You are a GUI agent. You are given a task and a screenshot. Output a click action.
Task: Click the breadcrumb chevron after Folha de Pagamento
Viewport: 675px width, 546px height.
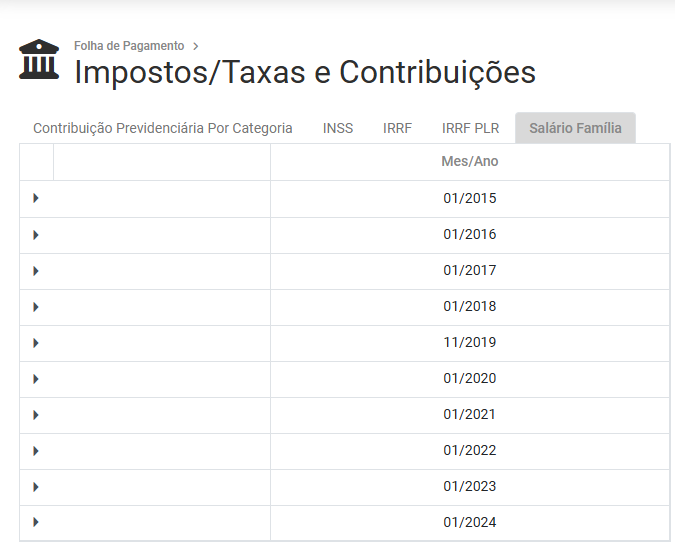click(x=196, y=46)
